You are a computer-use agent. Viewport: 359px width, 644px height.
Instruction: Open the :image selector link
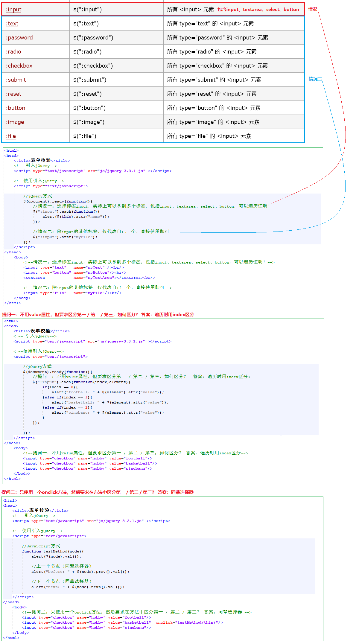point(15,122)
